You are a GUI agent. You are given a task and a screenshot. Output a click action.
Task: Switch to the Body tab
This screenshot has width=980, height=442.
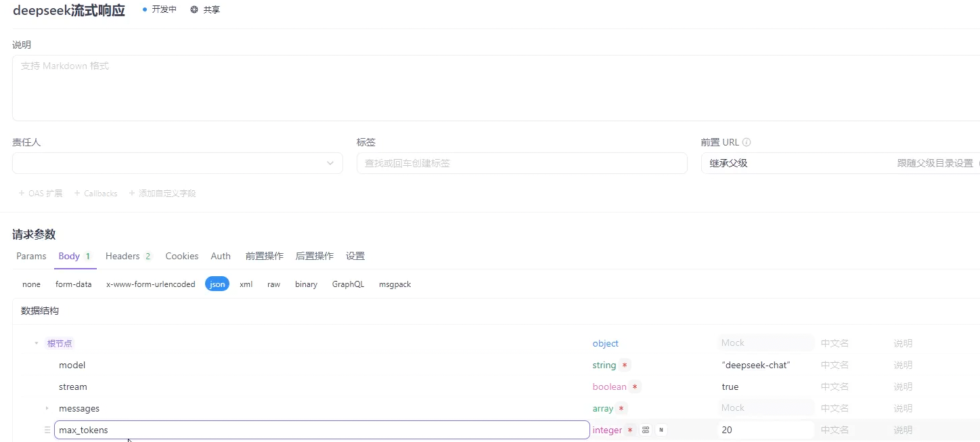(x=74, y=256)
